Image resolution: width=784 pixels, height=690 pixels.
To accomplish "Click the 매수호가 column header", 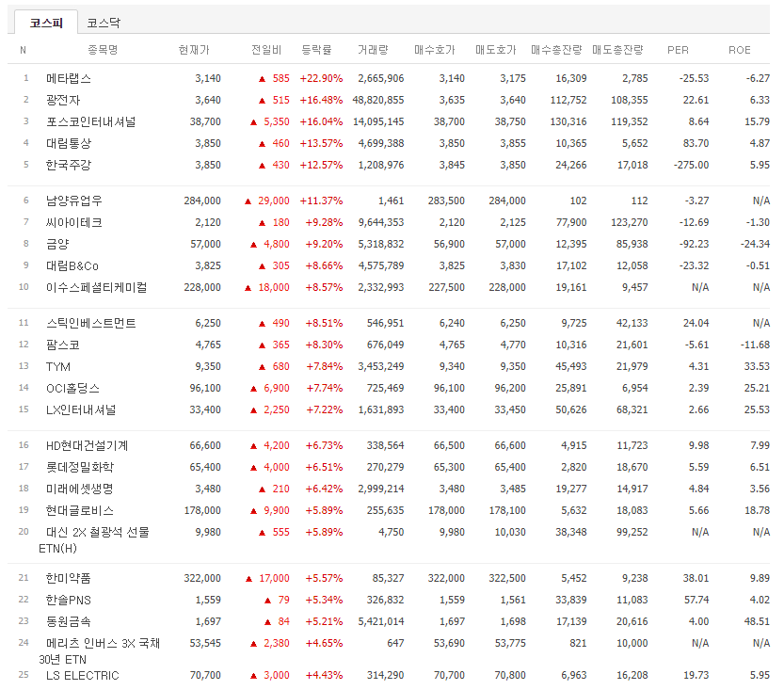I will [x=435, y=50].
